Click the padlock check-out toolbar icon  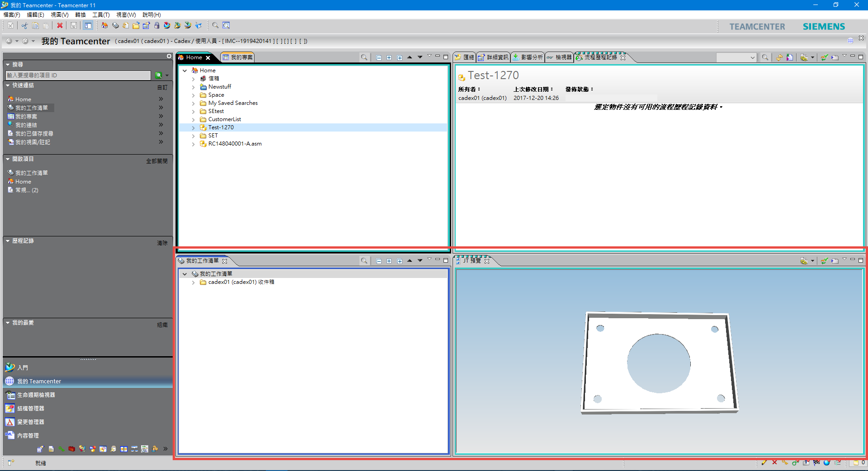tap(157, 26)
